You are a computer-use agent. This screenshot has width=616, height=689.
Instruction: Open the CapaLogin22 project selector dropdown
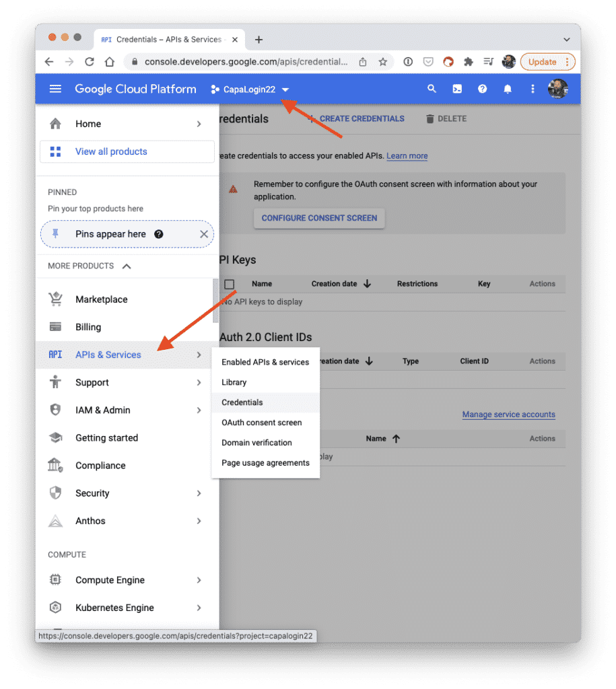249,88
